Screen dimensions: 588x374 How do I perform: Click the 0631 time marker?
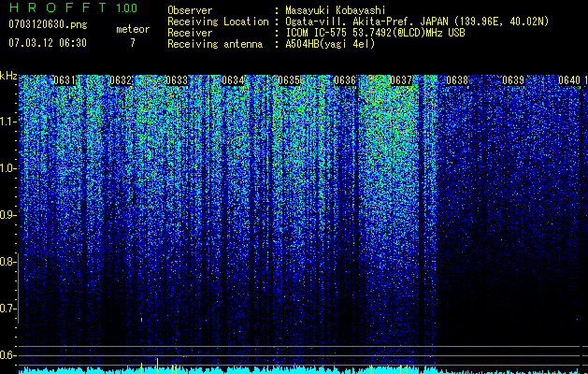(x=65, y=80)
